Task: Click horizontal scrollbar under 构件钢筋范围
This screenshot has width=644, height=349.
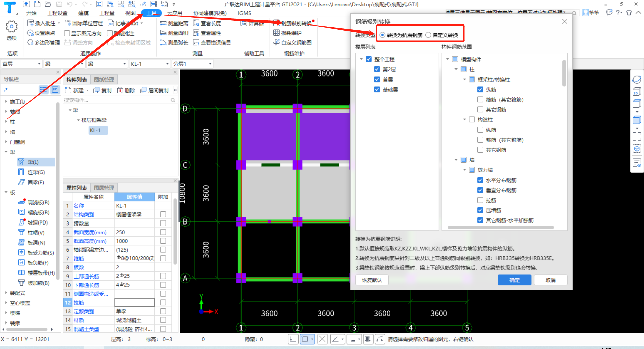Action: point(500,228)
